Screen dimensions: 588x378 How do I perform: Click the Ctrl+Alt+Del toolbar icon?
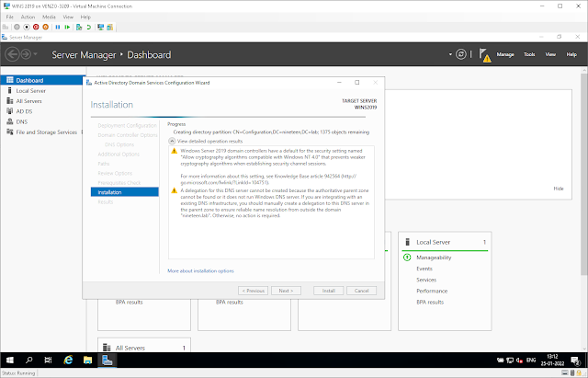click(x=6, y=27)
